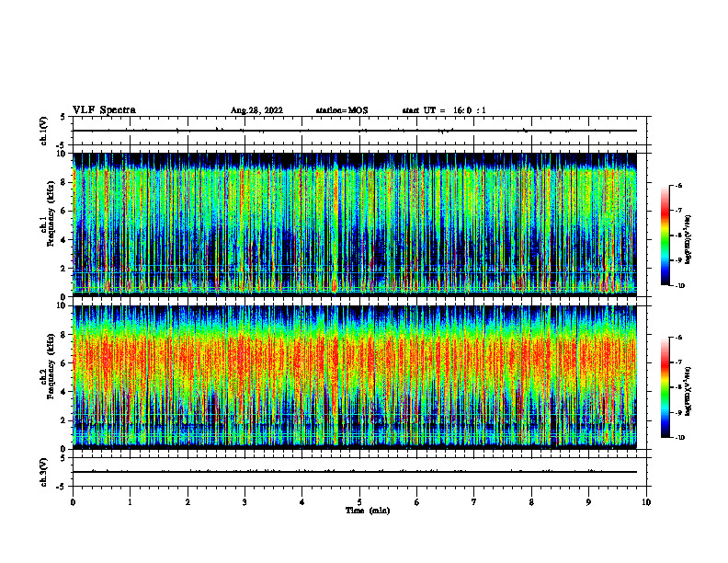Click the ch.1 voltage waveform trace panel
The image size is (728, 563).
[x=359, y=131]
